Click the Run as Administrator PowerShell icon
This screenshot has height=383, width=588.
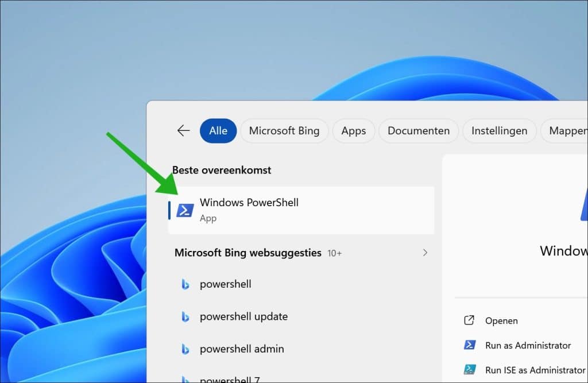pos(470,345)
